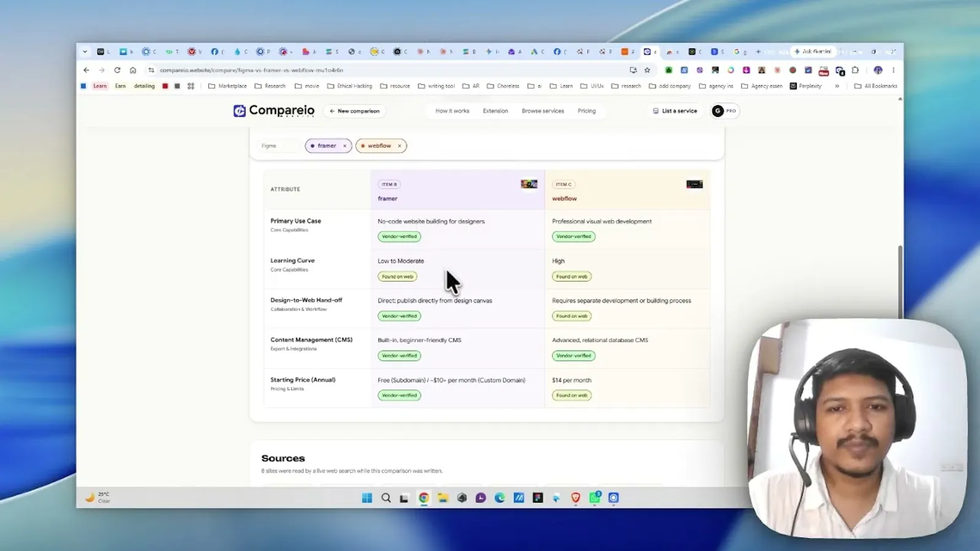The image size is (980, 551).
Task: Select the Learning Curve attribute label
Action: tap(292, 261)
